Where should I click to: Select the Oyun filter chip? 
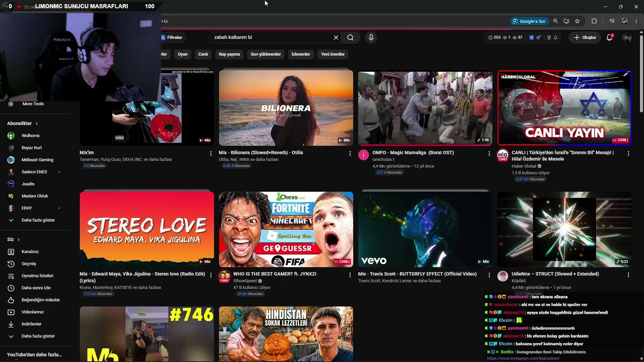183,54
